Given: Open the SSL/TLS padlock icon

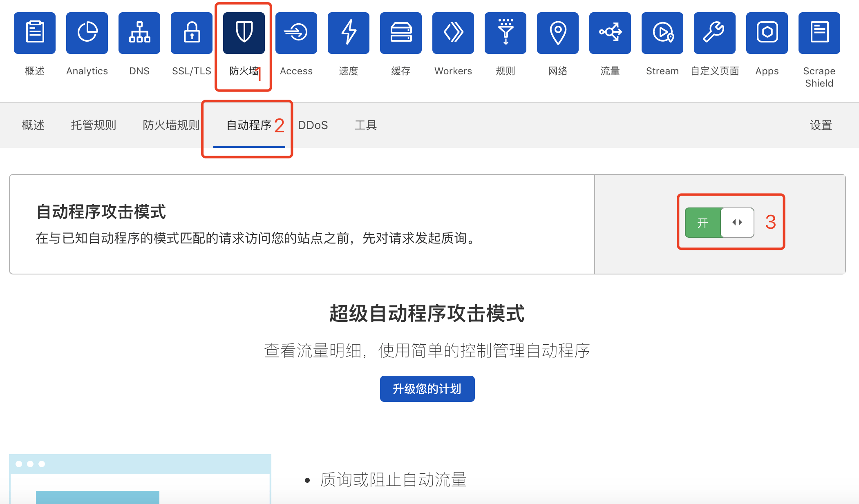Looking at the screenshot, I should pos(192,33).
